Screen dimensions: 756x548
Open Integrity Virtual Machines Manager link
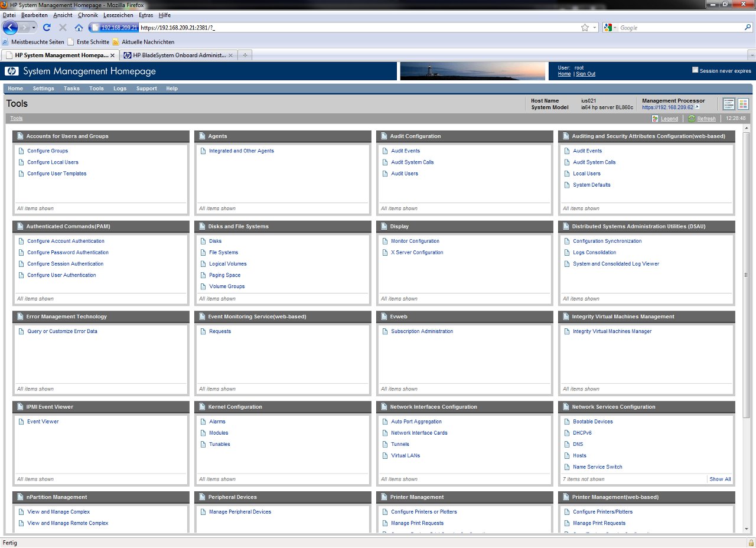(x=612, y=331)
